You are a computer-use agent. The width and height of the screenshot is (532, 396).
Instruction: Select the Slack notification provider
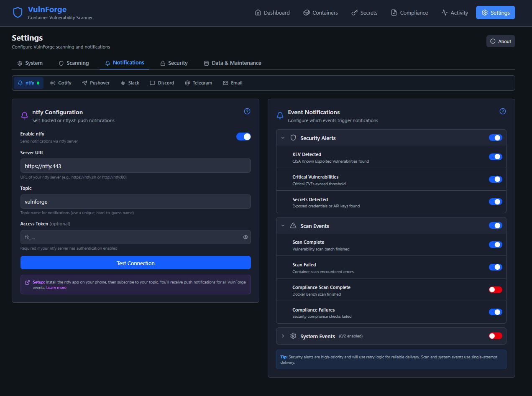tap(130, 83)
